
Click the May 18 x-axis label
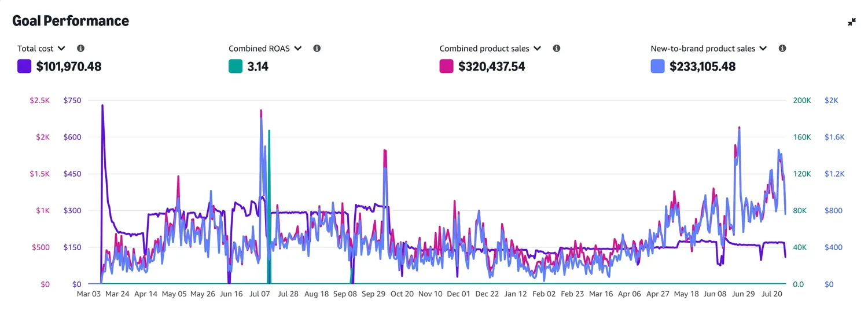(685, 294)
